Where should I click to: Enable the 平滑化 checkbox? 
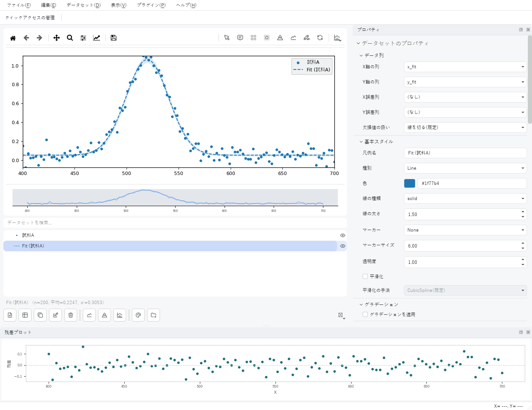[x=365, y=276]
